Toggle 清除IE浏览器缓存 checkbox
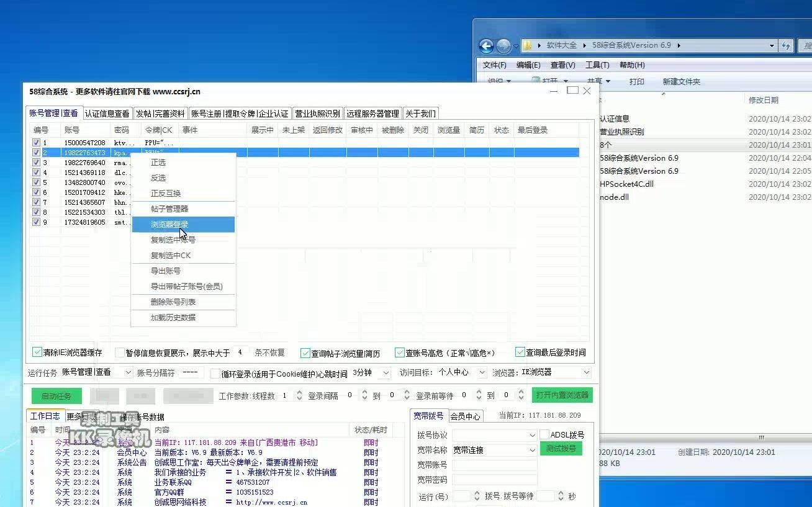The width and height of the screenshot is (812, 507). click(x=37, y=352)
